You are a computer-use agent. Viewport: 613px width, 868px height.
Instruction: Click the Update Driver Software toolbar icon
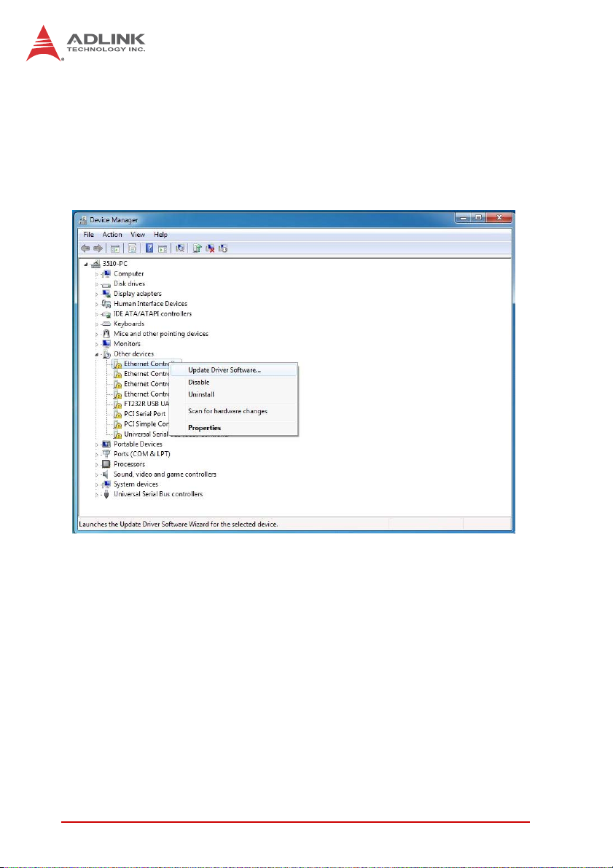click(197, 249)
